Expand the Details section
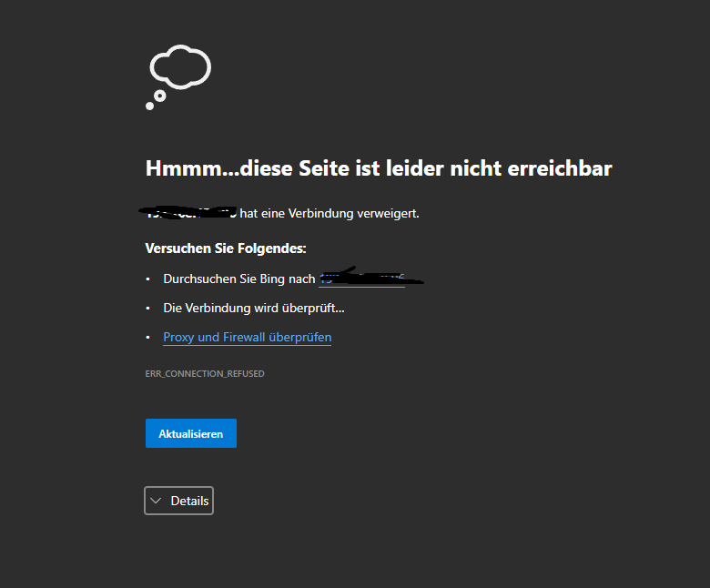710x588 pixels. (178, 501)
